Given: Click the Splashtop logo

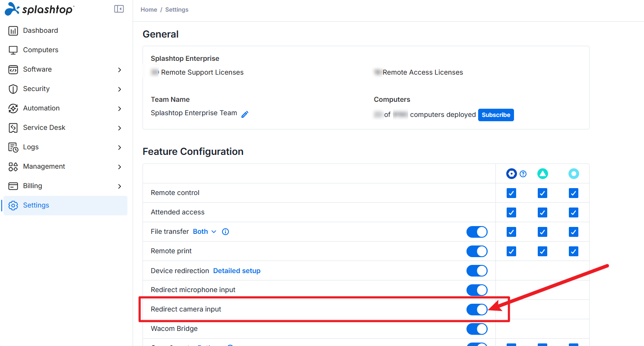Looking at the screenshot, I should pos(39,9).
